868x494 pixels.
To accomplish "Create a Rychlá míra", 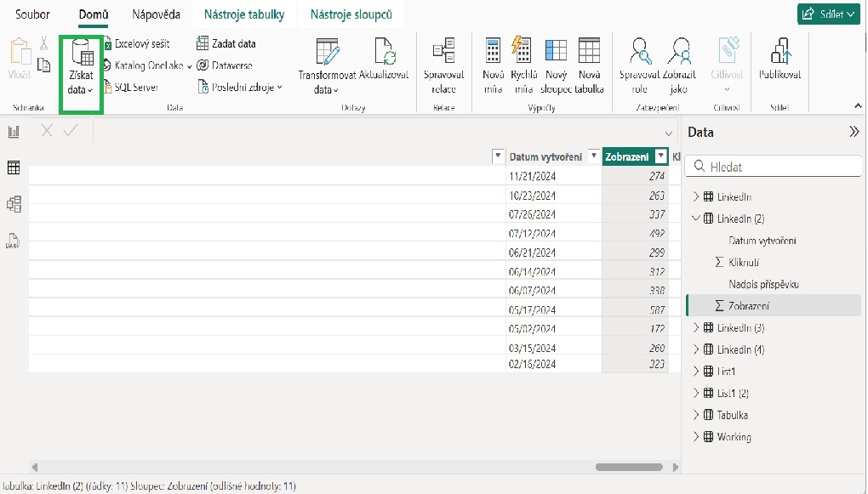I will click(x=523, y=65).
